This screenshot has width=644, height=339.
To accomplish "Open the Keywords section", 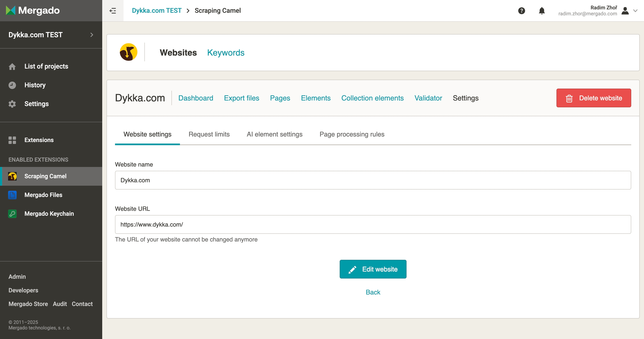I will [226, 53].
